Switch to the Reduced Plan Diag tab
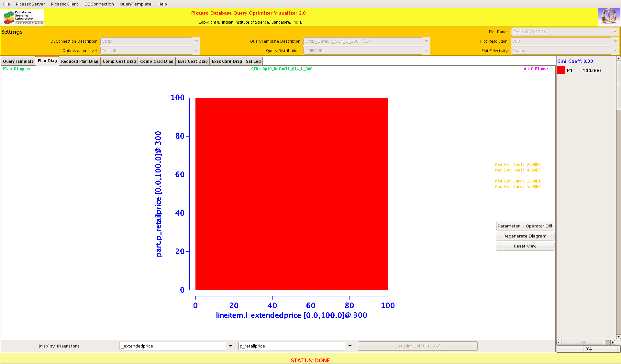The height and width of the screenshot is (364, 621). click(x=80, y=61)
